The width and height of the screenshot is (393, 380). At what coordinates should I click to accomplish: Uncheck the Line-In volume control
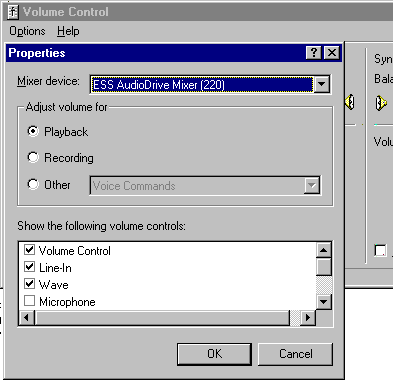tap(29, 267)
